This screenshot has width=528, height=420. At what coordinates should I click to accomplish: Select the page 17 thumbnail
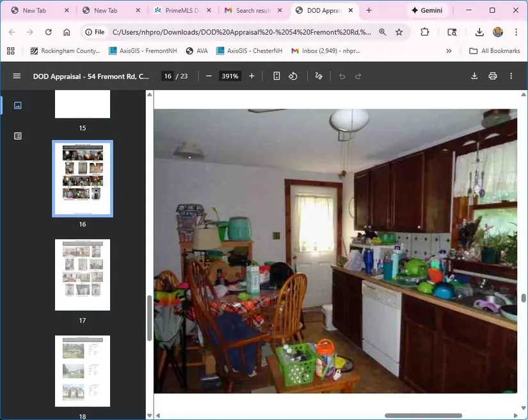(83, 275)
